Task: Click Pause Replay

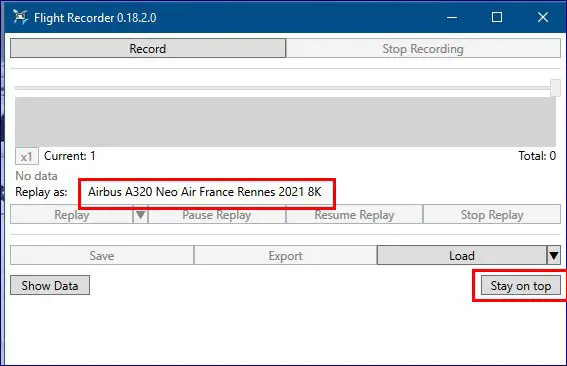Action: [x=217, y=215]
